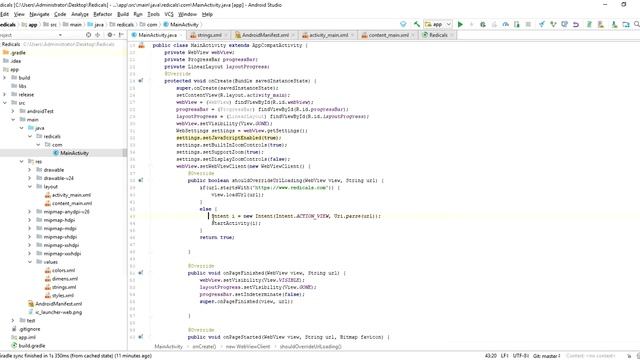The width and height of the screenshot is (640, 360).
Task: Close the AndroidManifest.xml tab
Action: pyautogui.click(x=293, y=35)
